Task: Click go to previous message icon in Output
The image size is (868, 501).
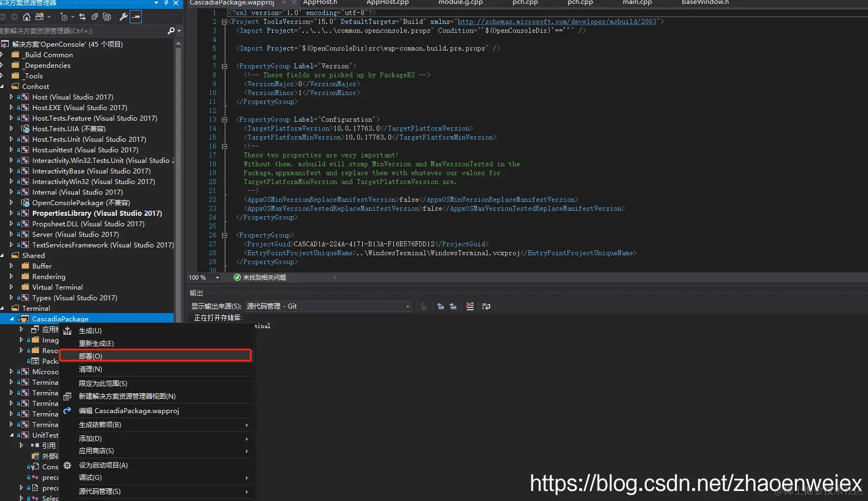Action: (x=441, y=306)
